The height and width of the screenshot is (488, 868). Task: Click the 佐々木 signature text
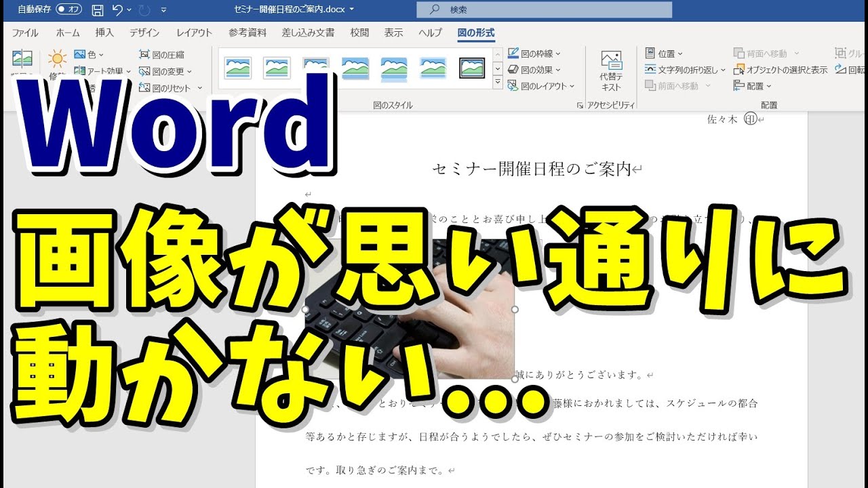pos(722,119)
